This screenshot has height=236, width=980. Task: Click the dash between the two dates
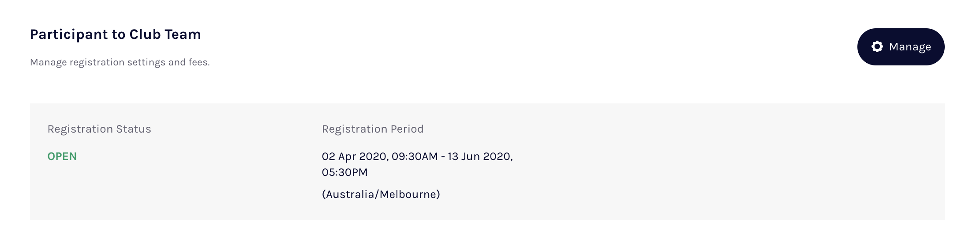click(x=443, y=156)
